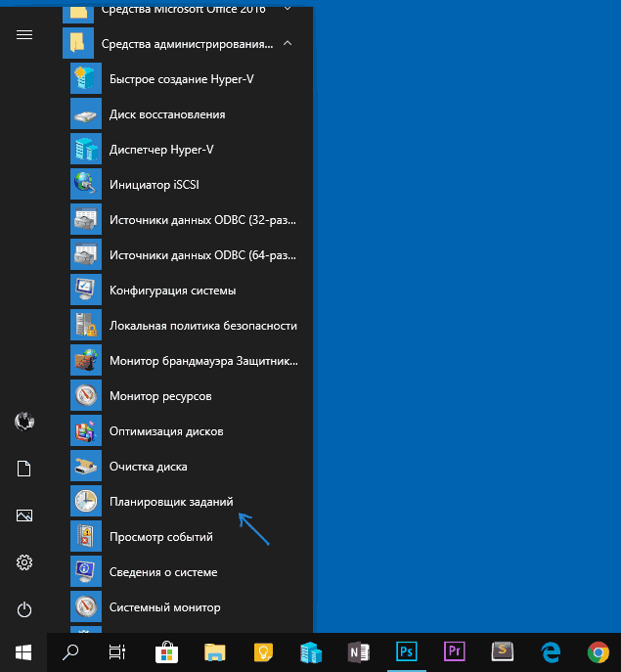Click the Оптимизация дисков icon
This screenshot has width=621, height=672.
tap(86, 430)
